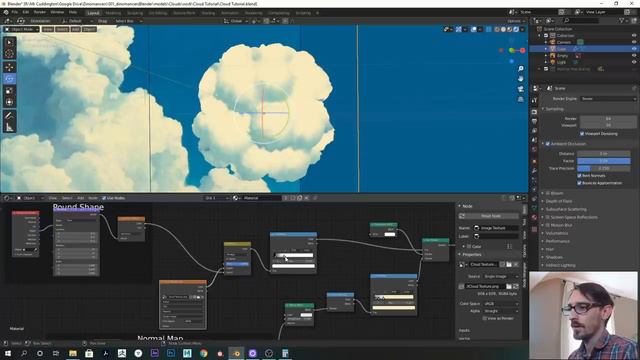Open the Render menu
The image size is (640, 360).
pyautogui.click(x=40, y=12)
